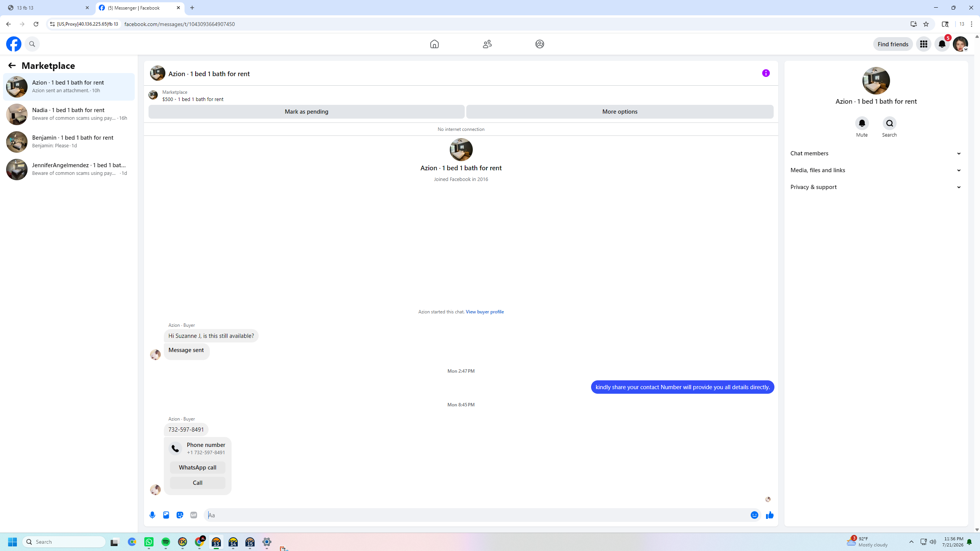Viewport: 980px width, 551px height.
Task: Open the Windows notification bell in tray
Action: coord(969,542)
